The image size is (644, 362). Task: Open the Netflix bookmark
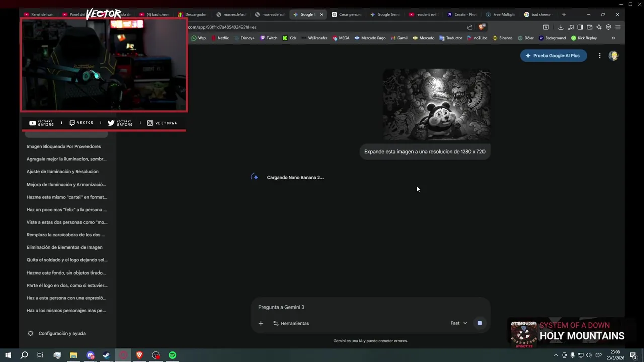pyautogui.click(x=220, y=38)
